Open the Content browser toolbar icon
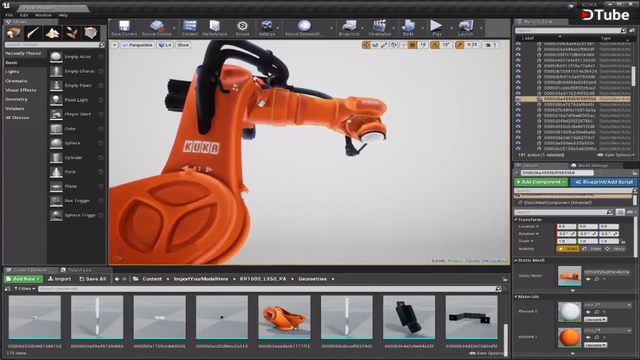Screen dimensions: 640x360 click(190, 28)
